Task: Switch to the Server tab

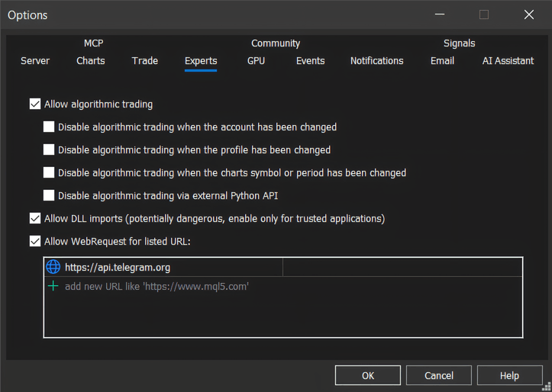Action: tap(35, 61)
